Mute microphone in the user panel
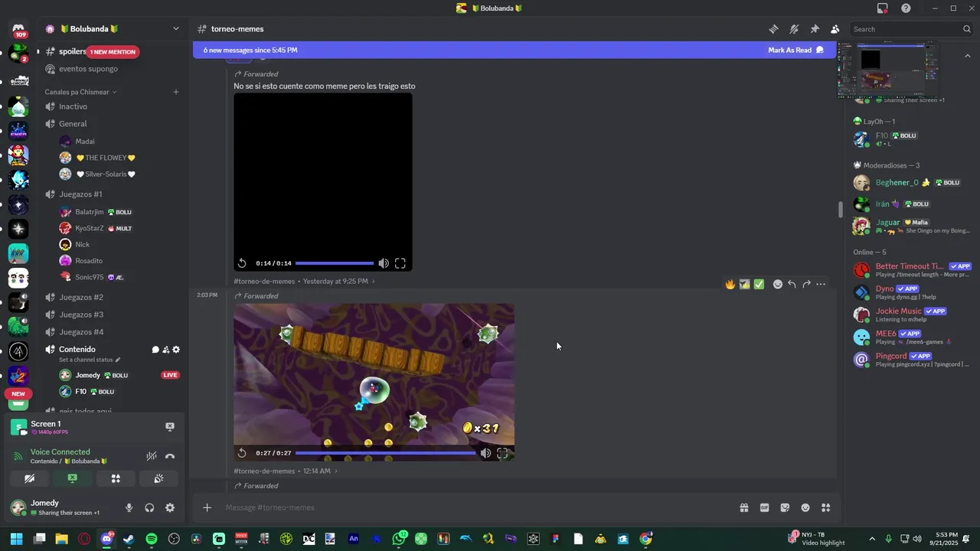The height and width of the screenshot is (551, 980). point(129,507)
